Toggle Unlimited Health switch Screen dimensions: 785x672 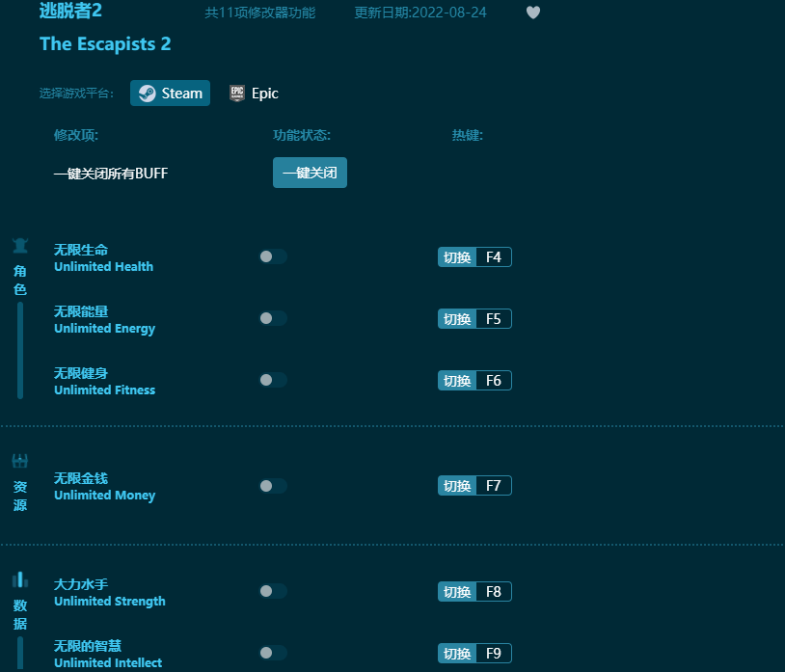click(273, 256)
